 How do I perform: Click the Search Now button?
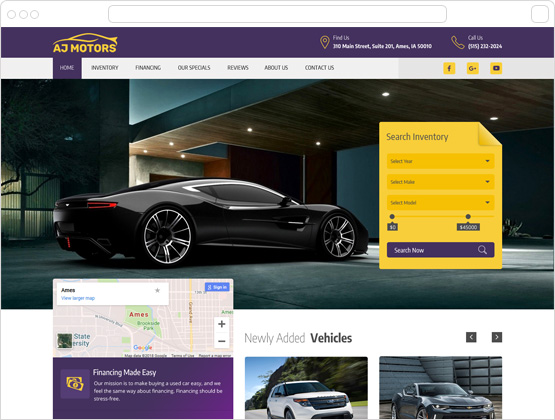[x=440, y=250]
